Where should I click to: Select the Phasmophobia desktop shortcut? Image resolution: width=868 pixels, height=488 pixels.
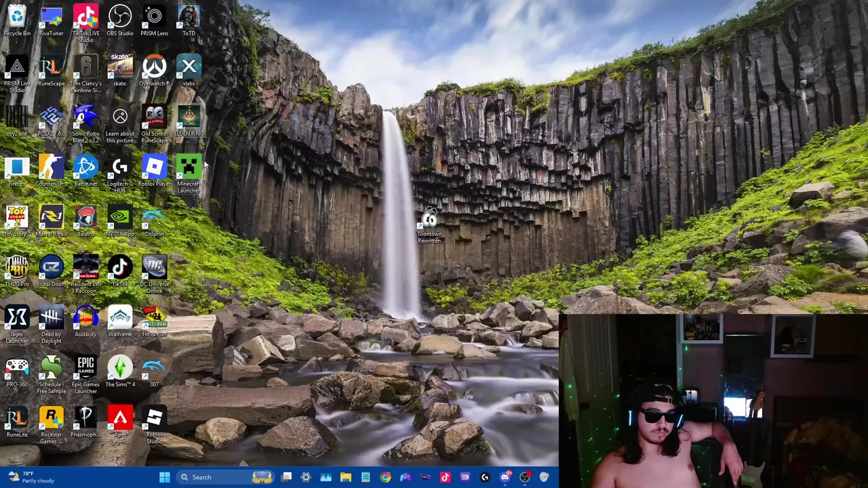point(85,422)
